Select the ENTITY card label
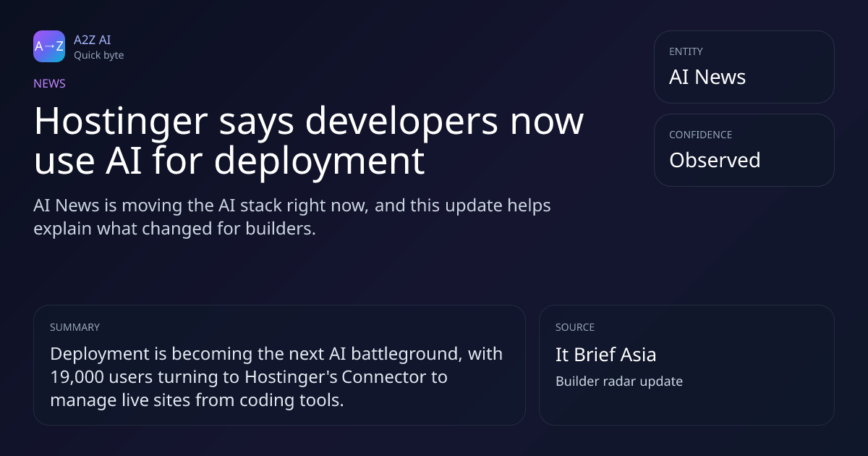This screenshot has height=456, width=868. (686, 51)
